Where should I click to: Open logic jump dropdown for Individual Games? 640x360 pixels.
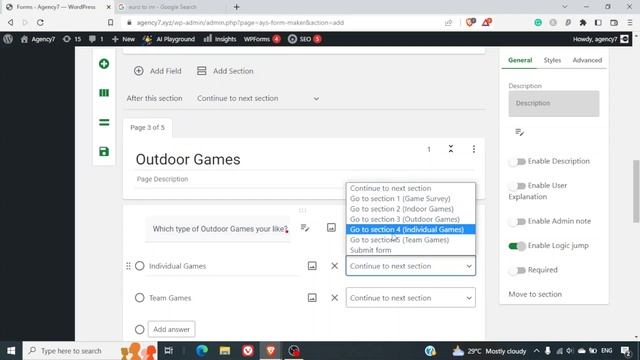(x=411, y=266)
